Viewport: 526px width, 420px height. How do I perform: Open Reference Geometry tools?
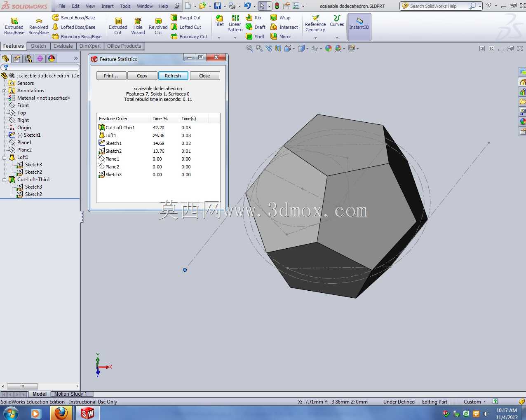pos(315,23)
